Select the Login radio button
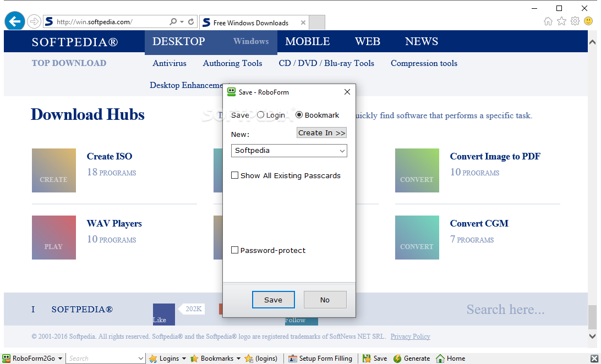The height and width of the screenshot is (364, 601). pos(261,115)
